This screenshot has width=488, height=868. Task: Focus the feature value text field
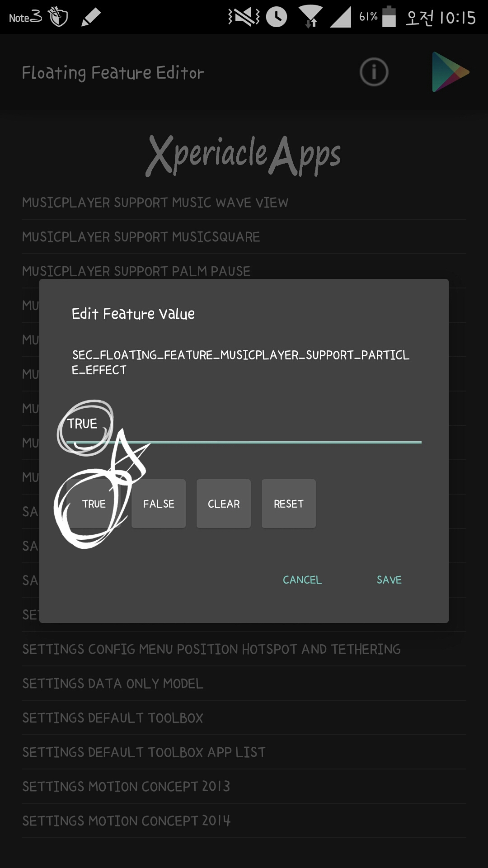tap(253, 425)
